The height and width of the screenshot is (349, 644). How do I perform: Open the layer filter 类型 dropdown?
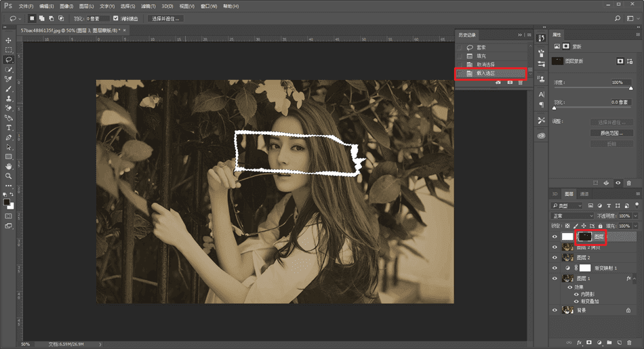pos(567,205)
